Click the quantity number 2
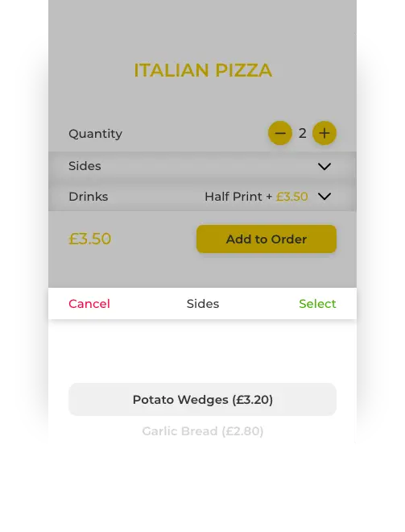The height and width of the screenshot is (532, 405). tap(302, 133)
